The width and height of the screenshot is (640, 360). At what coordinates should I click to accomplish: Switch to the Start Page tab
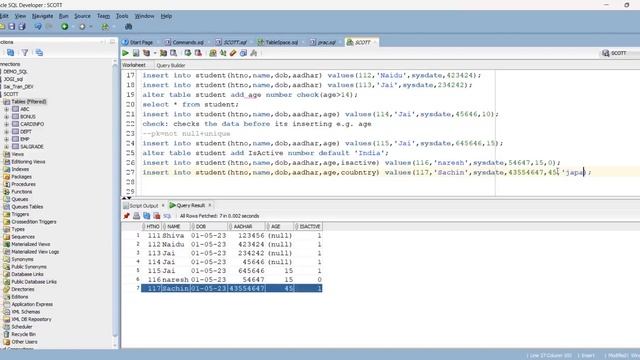(138, 42)
